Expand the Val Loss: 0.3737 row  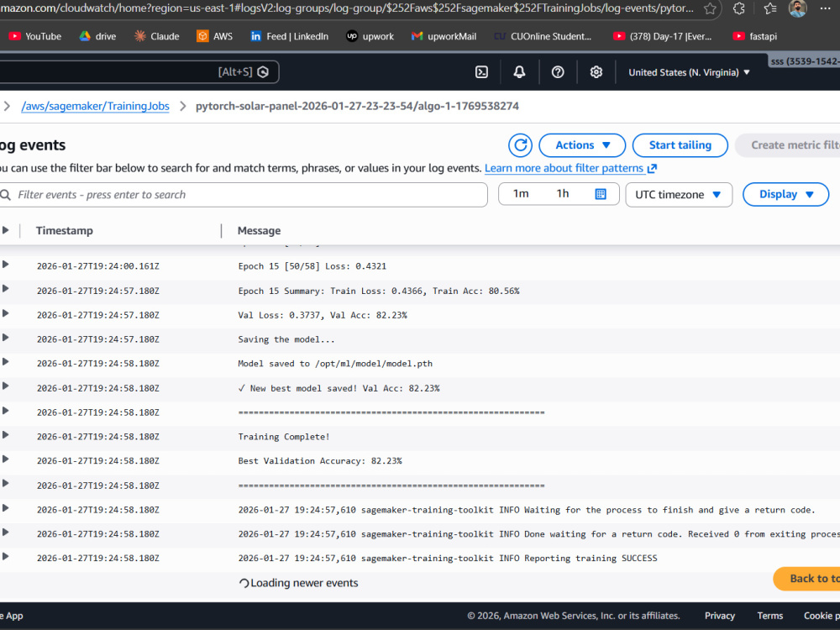5,313
